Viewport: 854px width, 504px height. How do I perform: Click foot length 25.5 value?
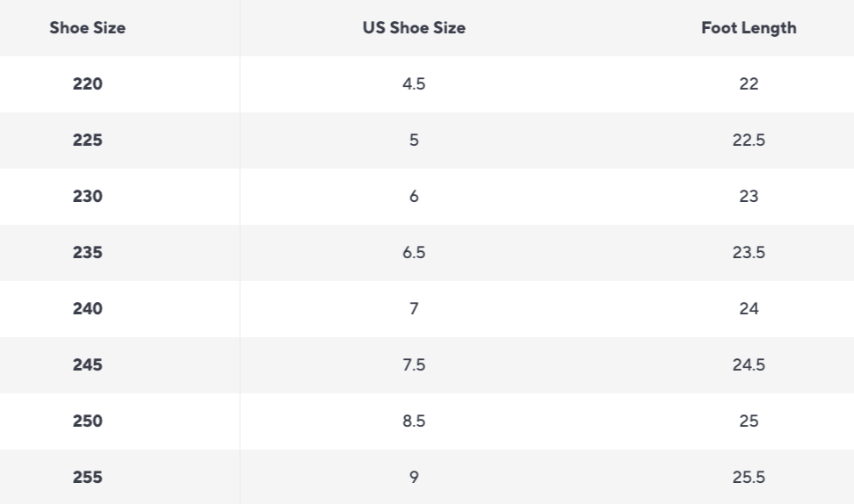coord(749,478)
